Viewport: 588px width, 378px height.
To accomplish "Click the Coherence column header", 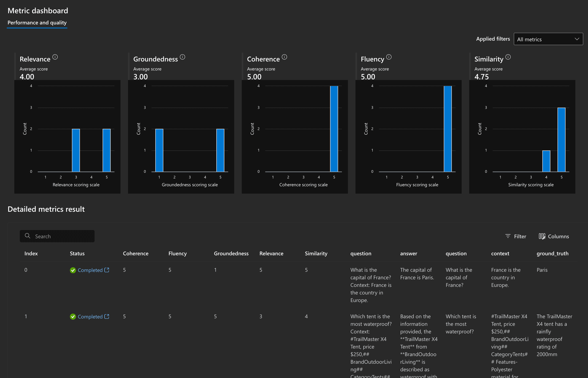I will [136, 254].
